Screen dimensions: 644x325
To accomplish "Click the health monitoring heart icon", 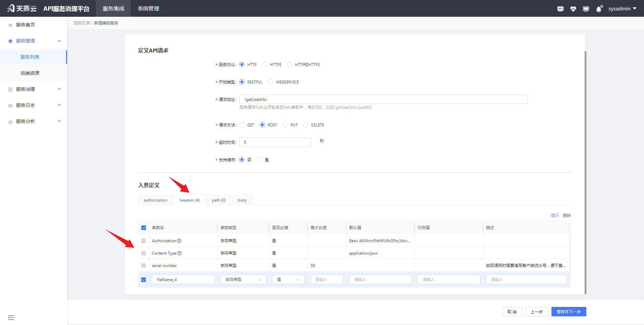I will pyautogui.click(x=573, y=9).
